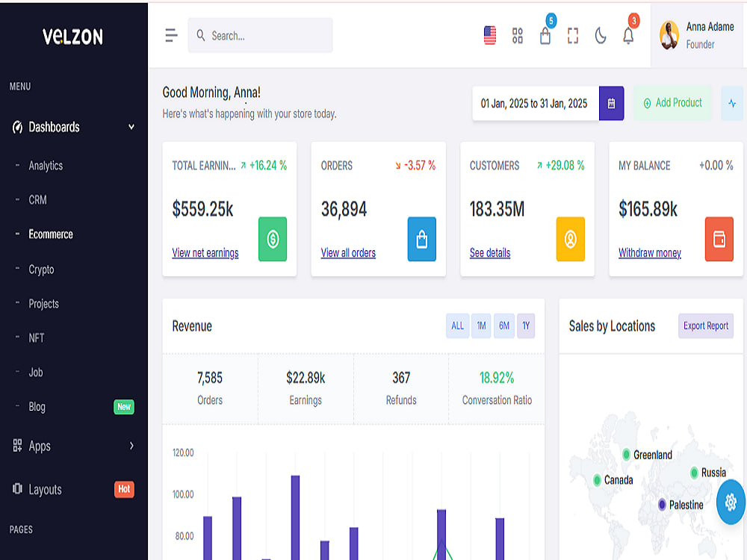Screen dimensions: 747x560
Task: Click the Export Report button
Action: pos(706,326)
